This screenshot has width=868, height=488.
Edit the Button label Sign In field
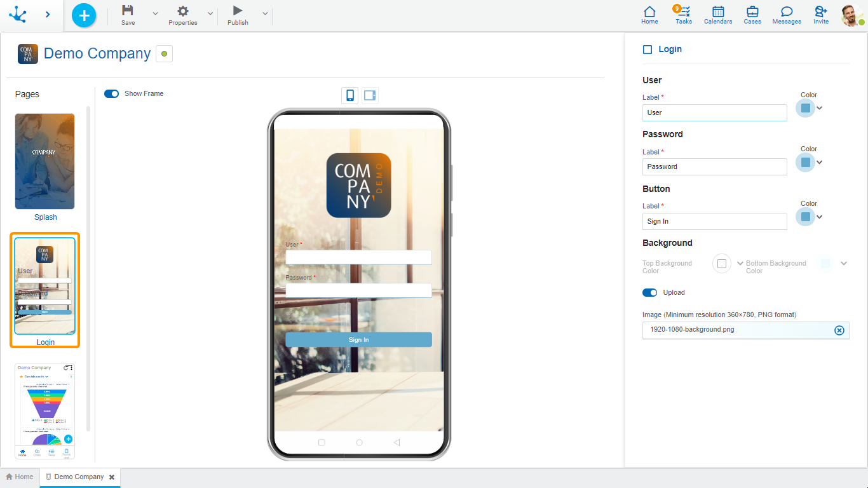pos(715,221)
